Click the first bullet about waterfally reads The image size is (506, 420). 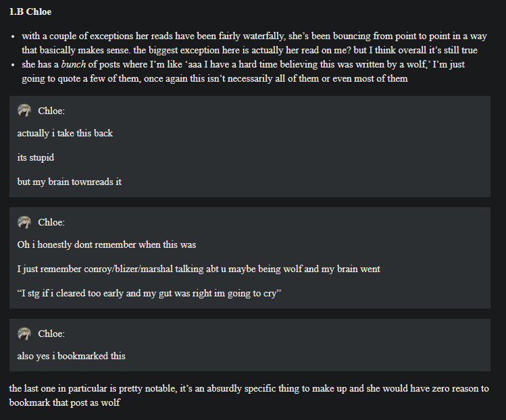254,43
